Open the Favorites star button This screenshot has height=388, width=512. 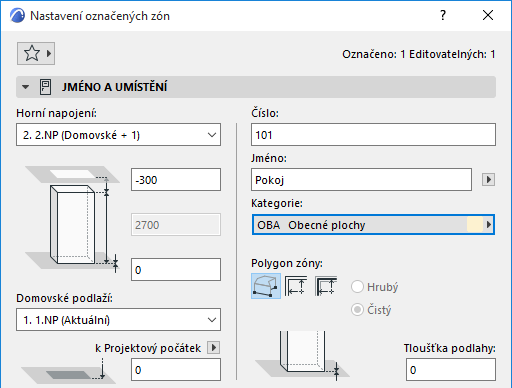pyautogui.click(x=36, y=53)
